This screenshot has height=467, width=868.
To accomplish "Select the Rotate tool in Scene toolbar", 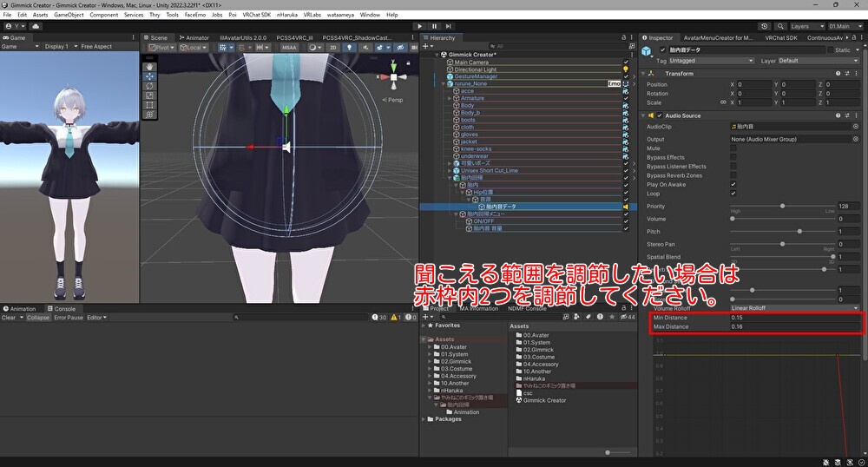I will [149, 86].
